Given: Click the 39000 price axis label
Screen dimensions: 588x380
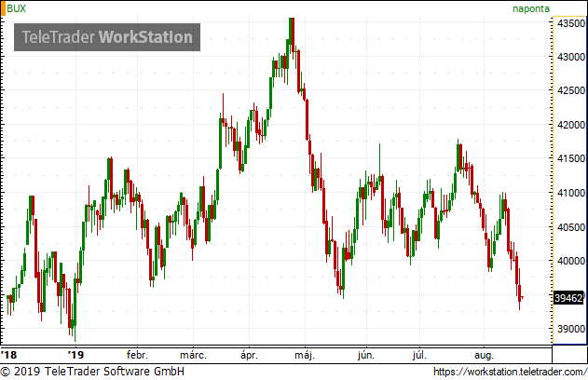Looking at the screenshot, I should (570, 329).
